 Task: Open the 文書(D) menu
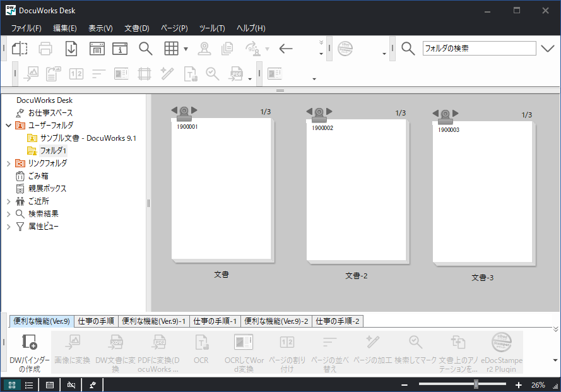pos(137,28)
